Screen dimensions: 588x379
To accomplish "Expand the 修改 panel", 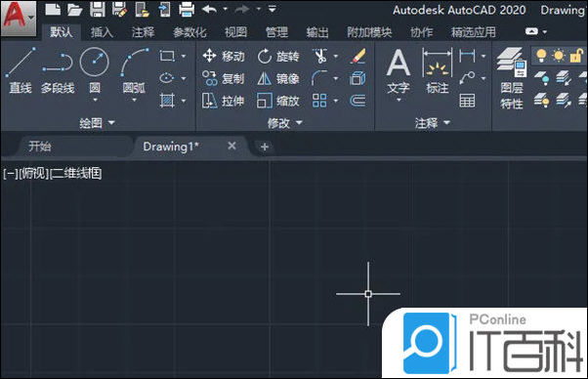I will [x=284, y=123].
